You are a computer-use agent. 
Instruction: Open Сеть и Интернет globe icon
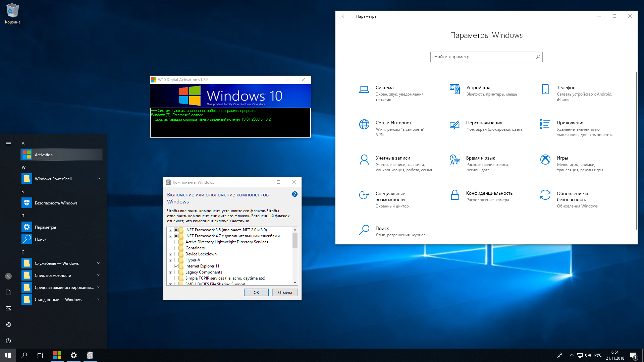click(364, 124)
